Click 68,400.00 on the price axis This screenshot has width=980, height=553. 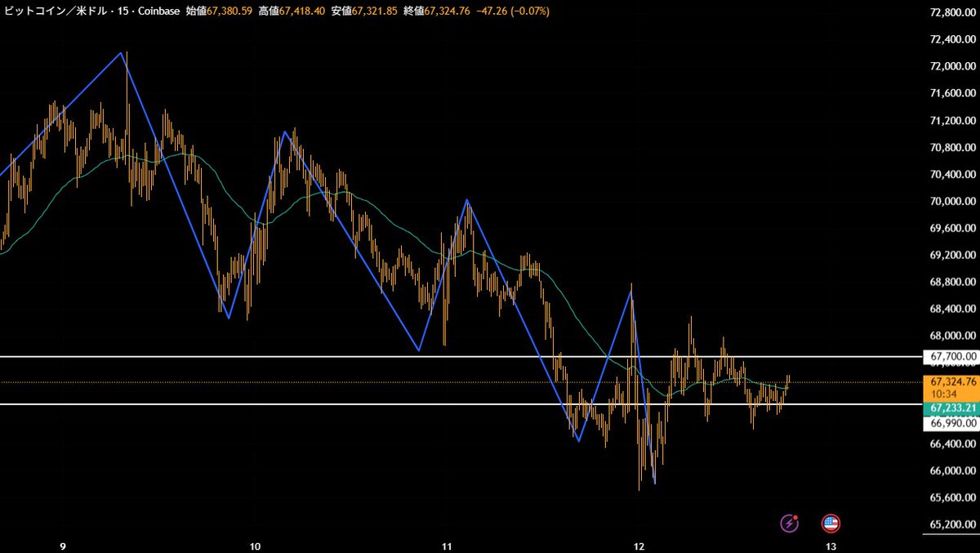point(952,309)
